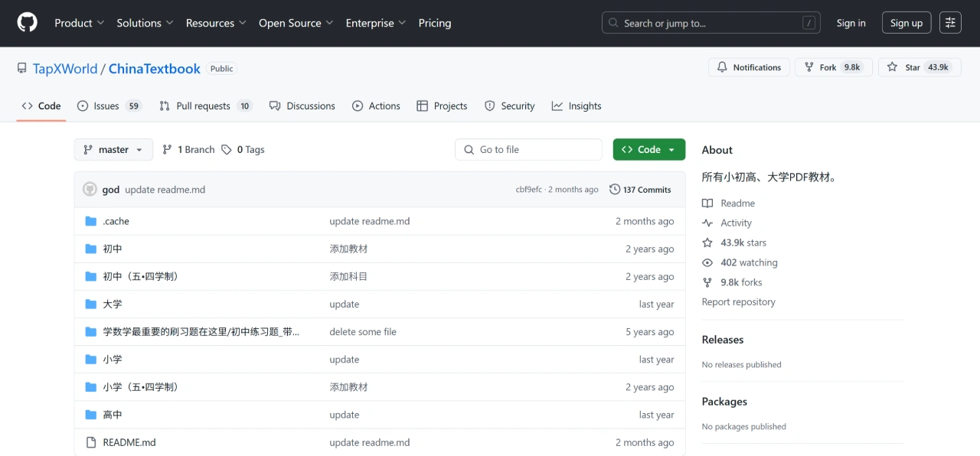The height and width of the screenshot is (456, 980).
Task: Click the GitHub logo icon
Action: (27, 23)
